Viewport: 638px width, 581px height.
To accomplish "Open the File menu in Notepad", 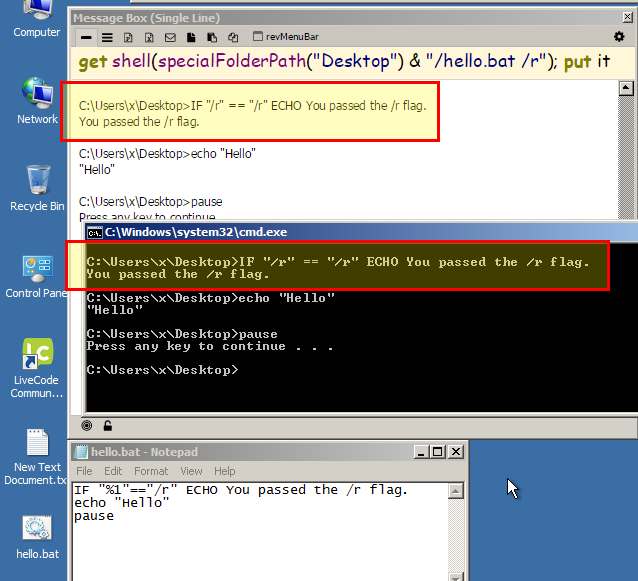I will pos(84,471).
